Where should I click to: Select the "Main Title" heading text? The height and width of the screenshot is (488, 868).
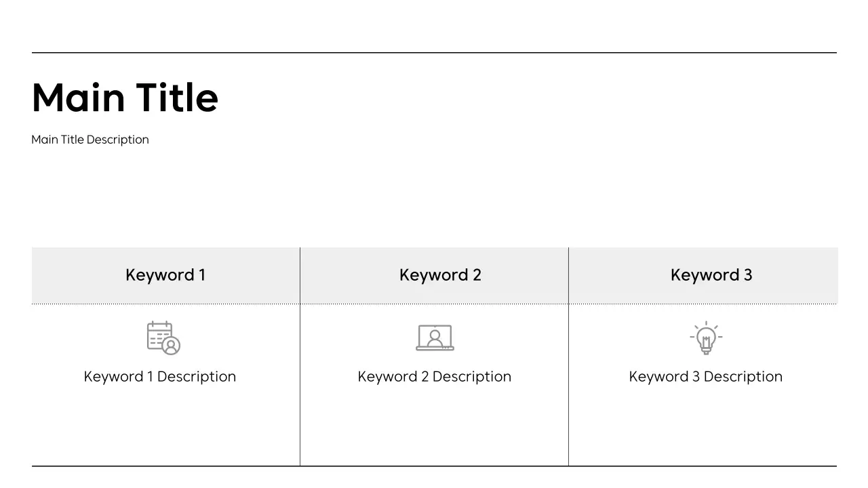125,98
